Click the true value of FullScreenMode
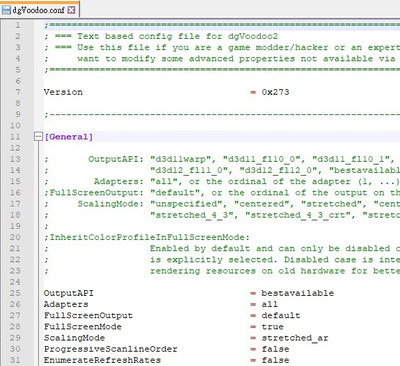The image size is (400, 366). [x=273, y=327]
